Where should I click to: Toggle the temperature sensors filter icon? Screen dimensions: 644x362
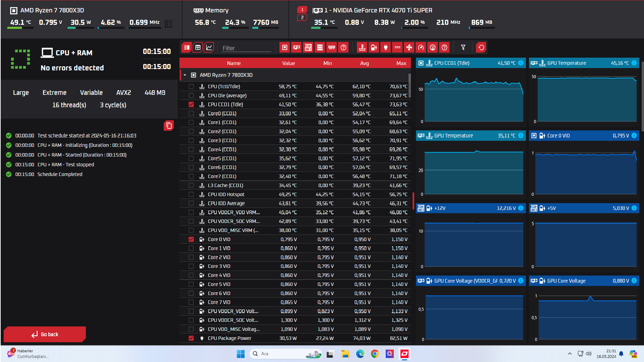tap(362, 48)
